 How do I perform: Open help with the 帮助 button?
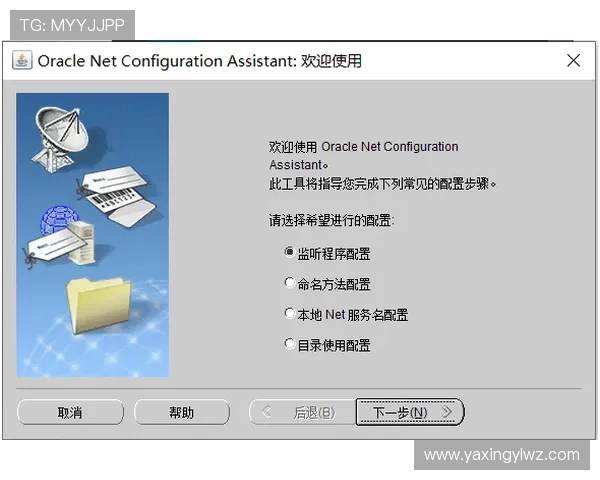[182, 412]
